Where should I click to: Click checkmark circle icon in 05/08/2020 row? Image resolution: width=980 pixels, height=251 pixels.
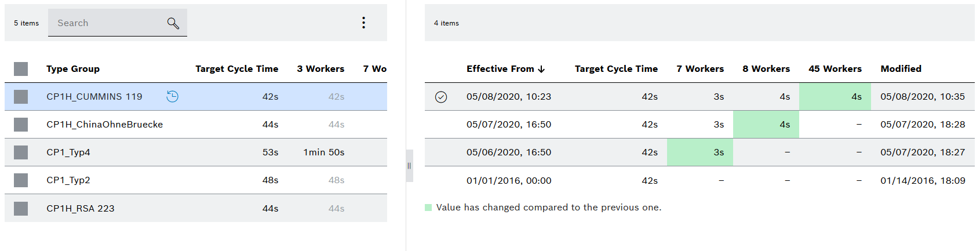pos(441,97)
